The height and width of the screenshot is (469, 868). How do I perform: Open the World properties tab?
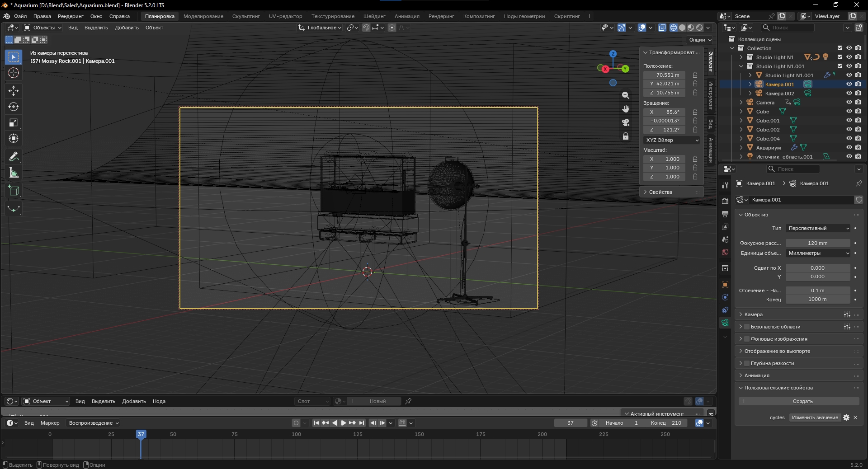tap(725, 252)
